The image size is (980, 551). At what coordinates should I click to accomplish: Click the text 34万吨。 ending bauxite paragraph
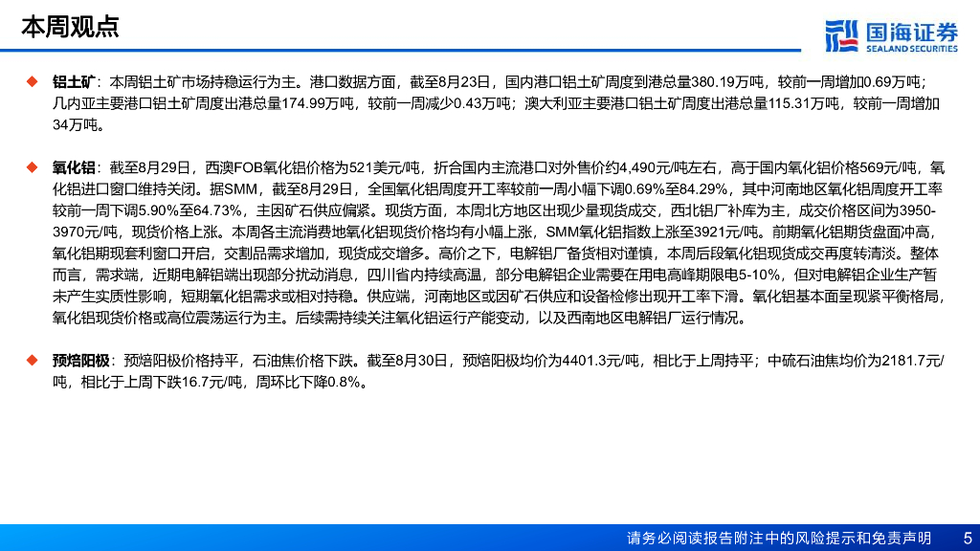78,124
